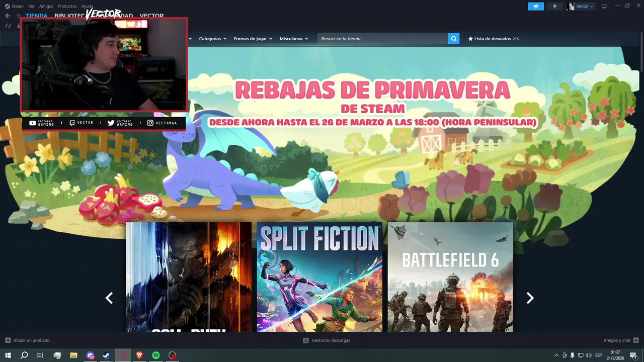
Task: Open Brave browser from the taskbar
Action: [x=139, y=355]
